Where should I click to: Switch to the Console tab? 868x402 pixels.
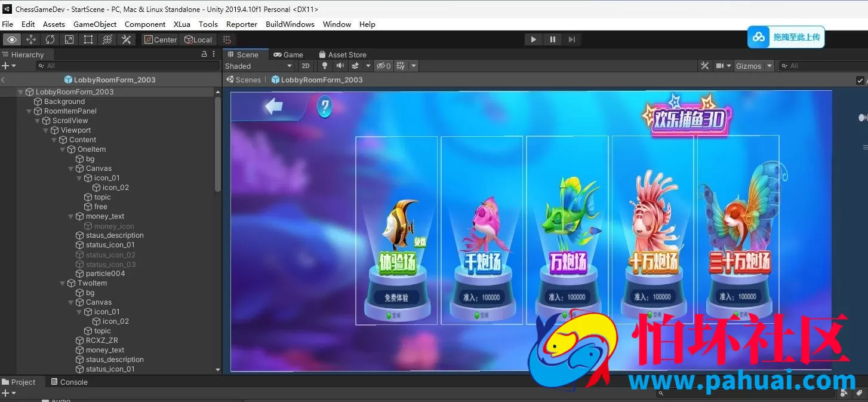tap(69, 382)
